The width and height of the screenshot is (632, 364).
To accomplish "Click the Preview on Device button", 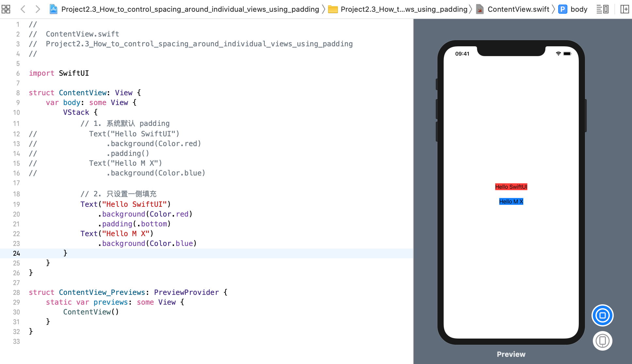I will tap(602, 341).
